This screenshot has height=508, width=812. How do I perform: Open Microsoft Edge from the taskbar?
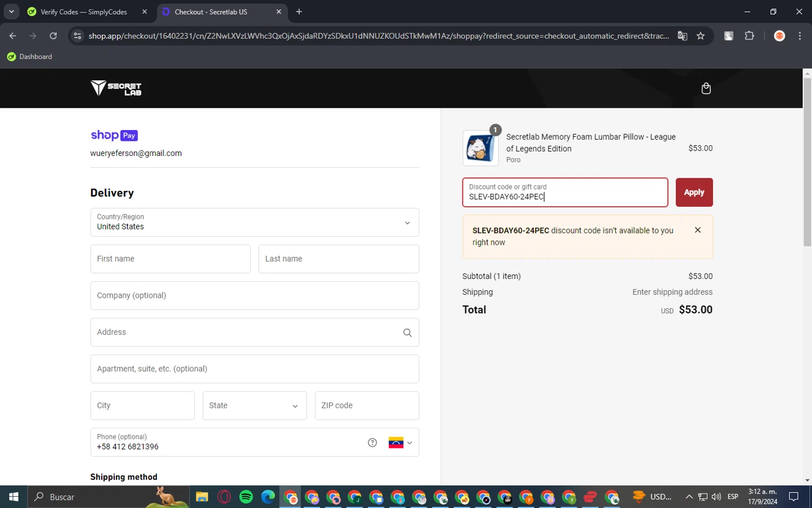268,497
